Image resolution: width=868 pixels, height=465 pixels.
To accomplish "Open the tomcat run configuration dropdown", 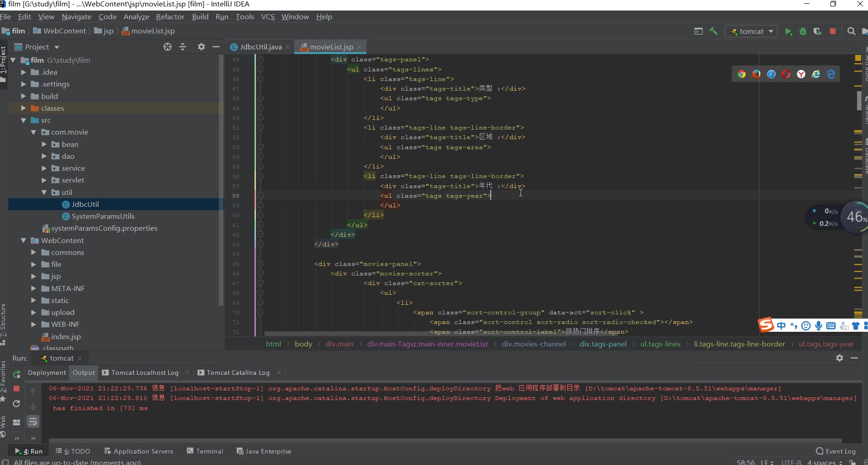I will coord(752,32).
